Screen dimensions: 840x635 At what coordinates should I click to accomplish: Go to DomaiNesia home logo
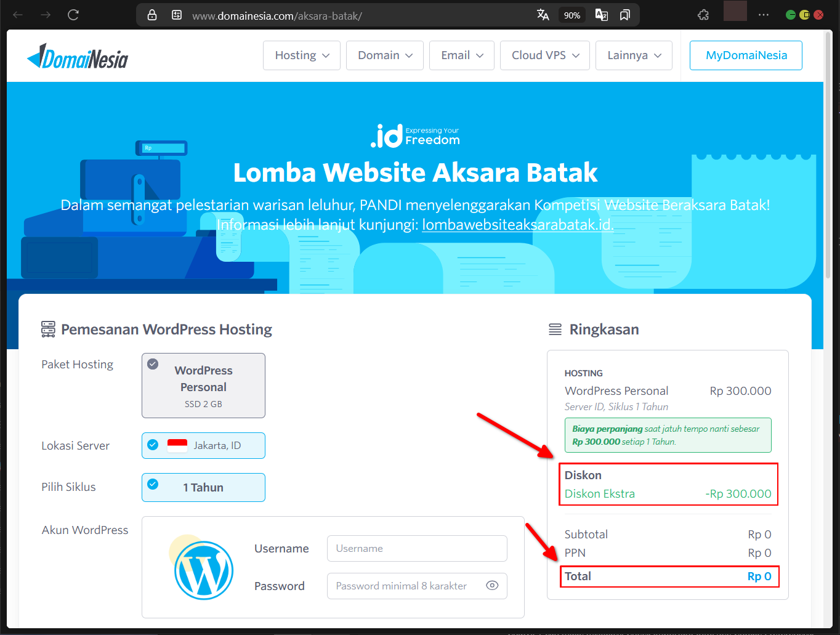[x=78, y=57]
